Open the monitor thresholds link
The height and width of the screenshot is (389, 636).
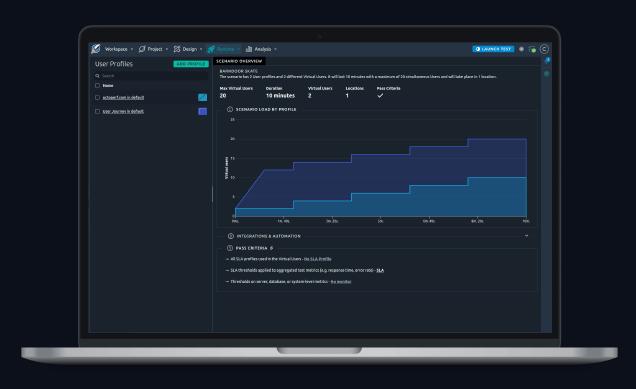tap(341, 282)
